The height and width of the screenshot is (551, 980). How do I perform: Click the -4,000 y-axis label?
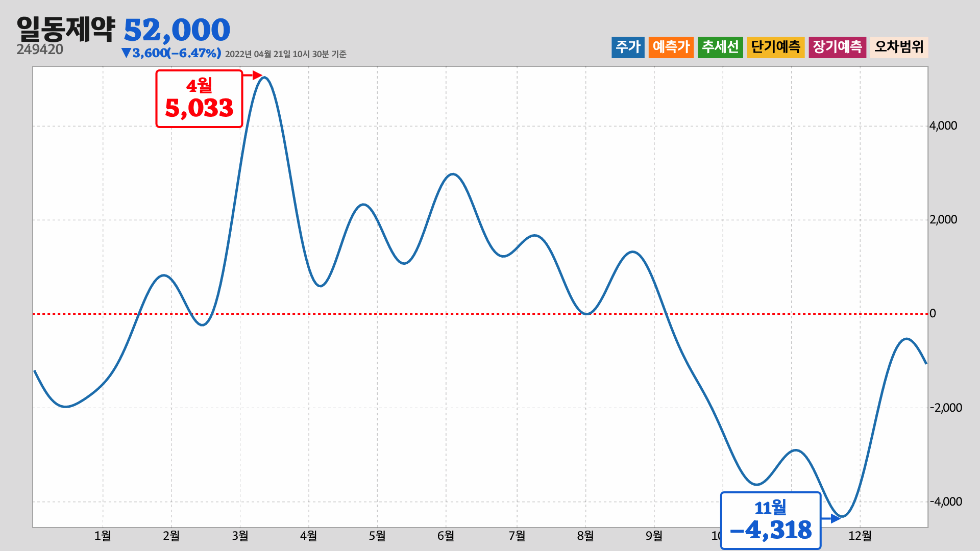click(946, 502)
